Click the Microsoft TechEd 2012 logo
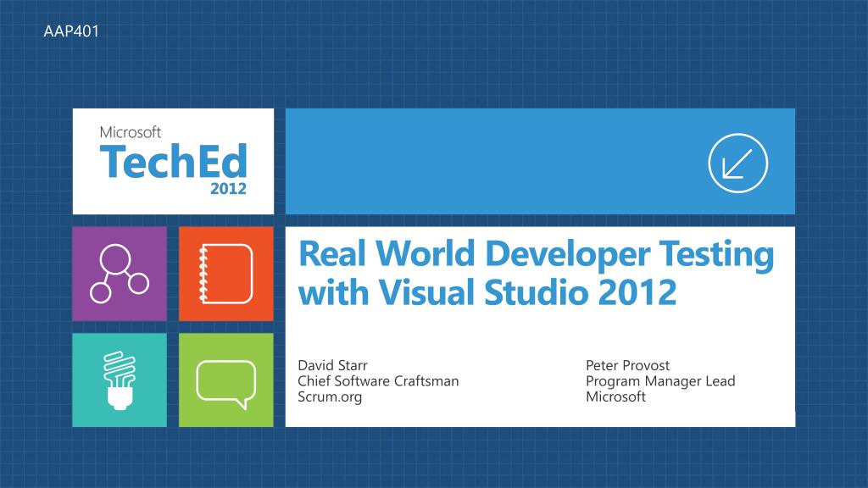 [x=173, y=161]
